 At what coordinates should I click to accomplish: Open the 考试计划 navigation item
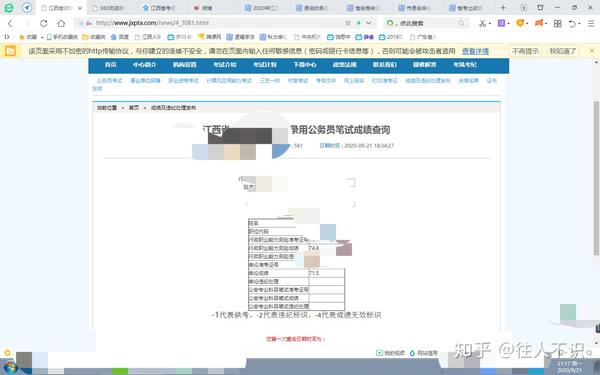[265, 65]
